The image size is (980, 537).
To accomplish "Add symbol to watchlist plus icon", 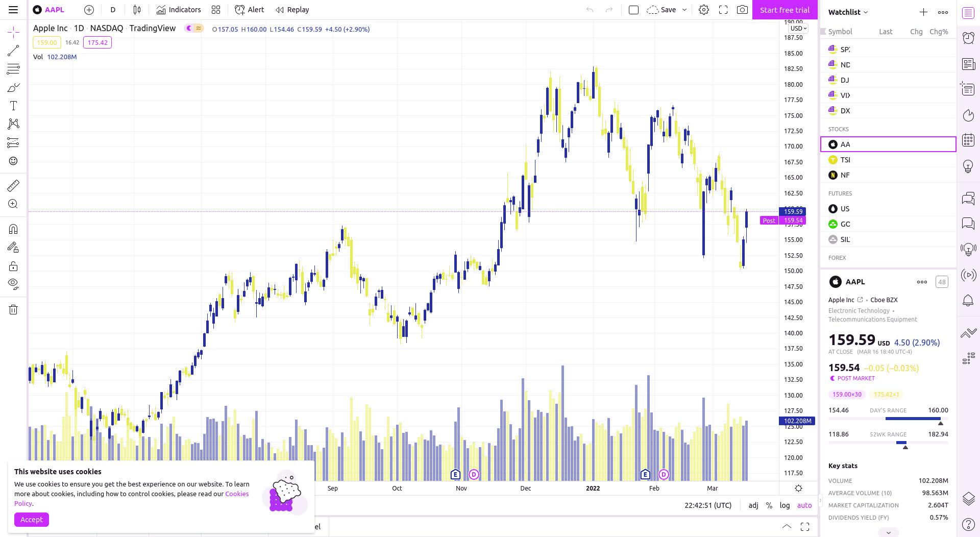I will [x=923, y=12].
